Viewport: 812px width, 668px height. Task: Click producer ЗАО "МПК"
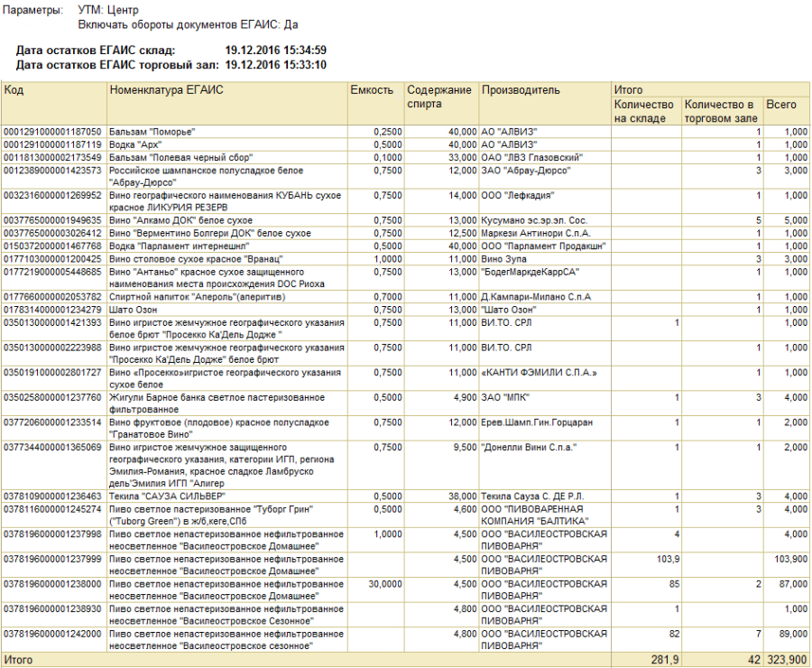505,397
